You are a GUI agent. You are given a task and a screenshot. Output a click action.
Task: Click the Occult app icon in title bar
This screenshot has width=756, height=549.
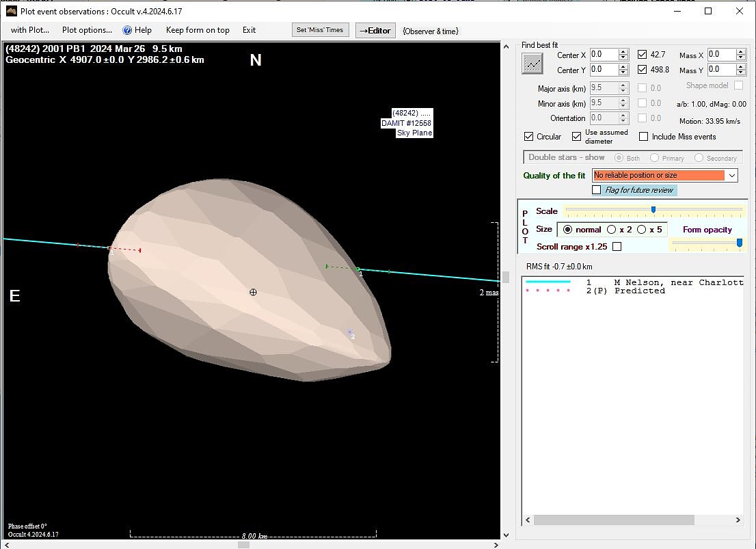pyautogui.click(x=12, y=11)
